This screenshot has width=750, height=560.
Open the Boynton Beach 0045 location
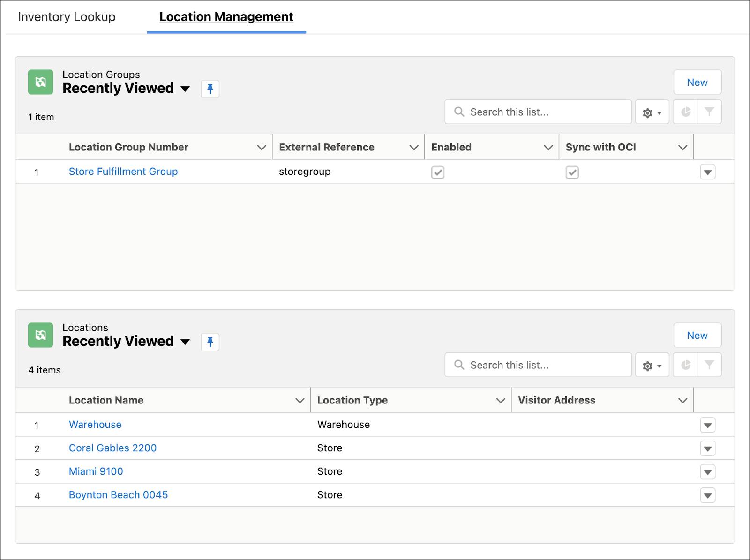coord(118,495)
